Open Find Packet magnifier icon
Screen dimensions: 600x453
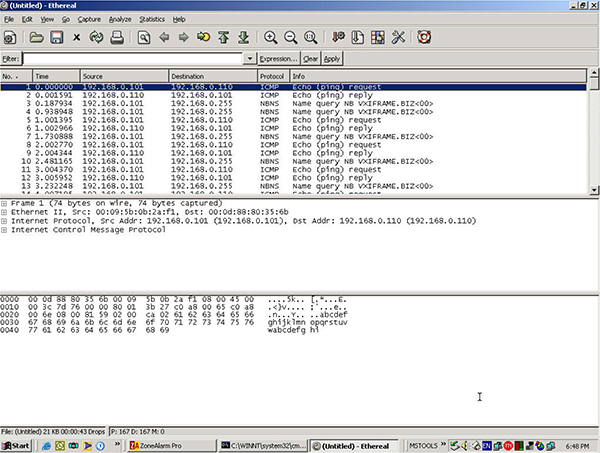coord(144,37)
